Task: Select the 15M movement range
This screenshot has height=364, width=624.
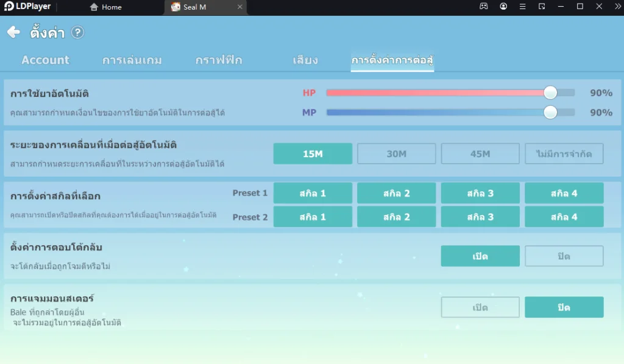Action: pos(313,154)
